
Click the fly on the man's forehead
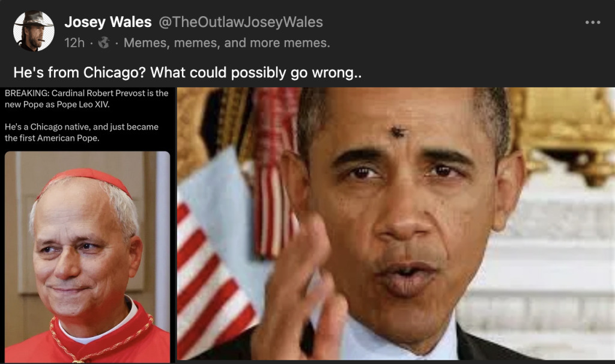[398, 132]
